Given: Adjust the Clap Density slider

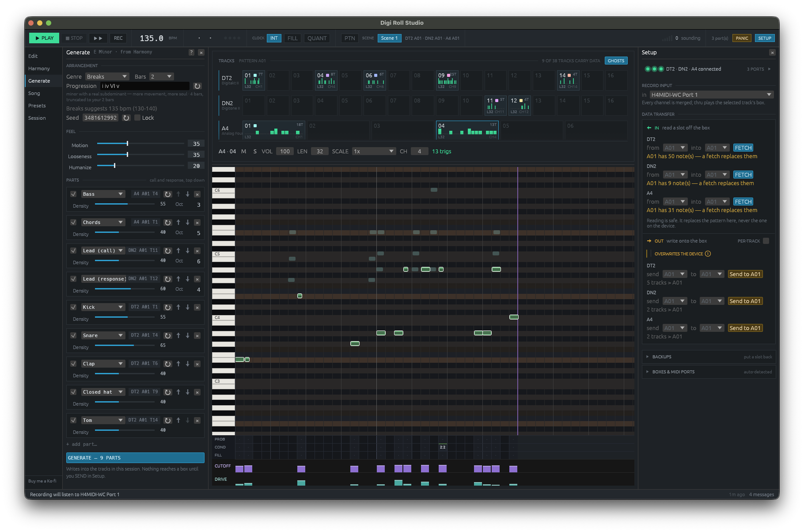Looking at the screenshot, I should (x=125, y=373).
